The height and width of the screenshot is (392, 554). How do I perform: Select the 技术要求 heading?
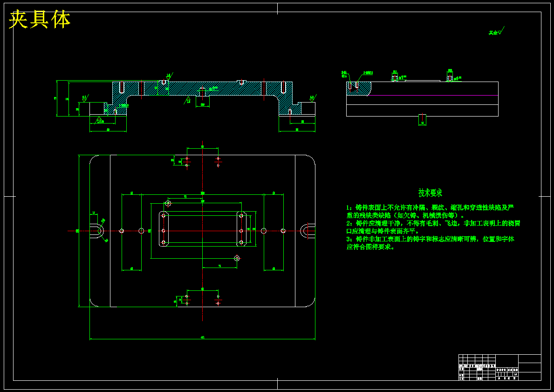(x=431, y=193)
